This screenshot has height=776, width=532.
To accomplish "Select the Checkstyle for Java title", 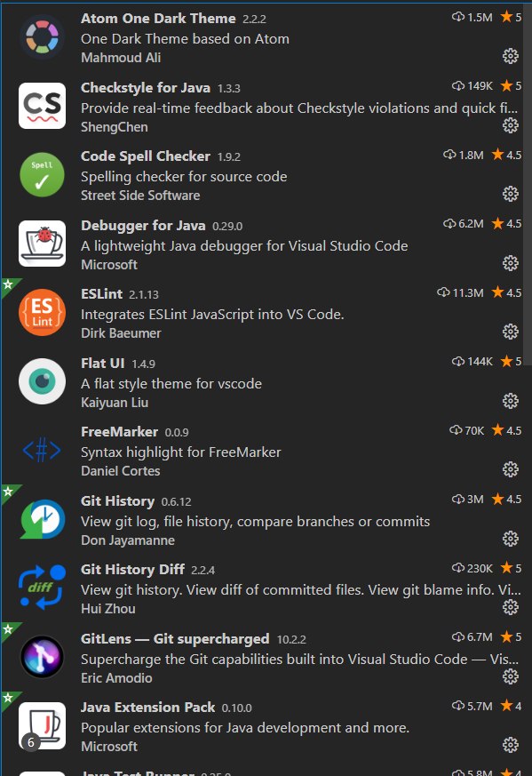I will [146, 88].
